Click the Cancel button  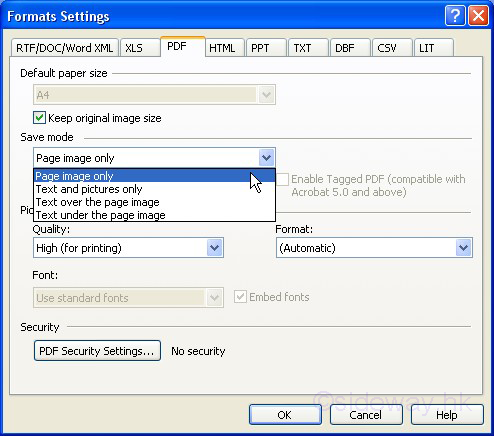(366, 415)
